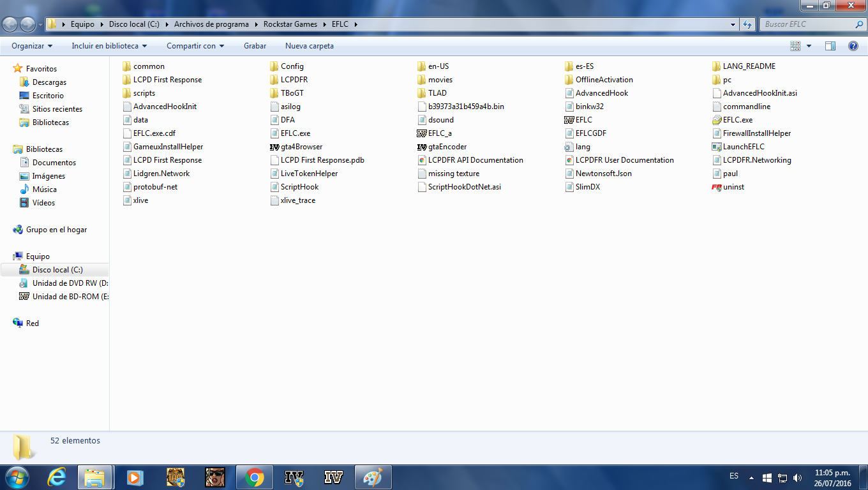Change the folder view mode
Viewport: 868px width, 490px height.
coord(795,46)
